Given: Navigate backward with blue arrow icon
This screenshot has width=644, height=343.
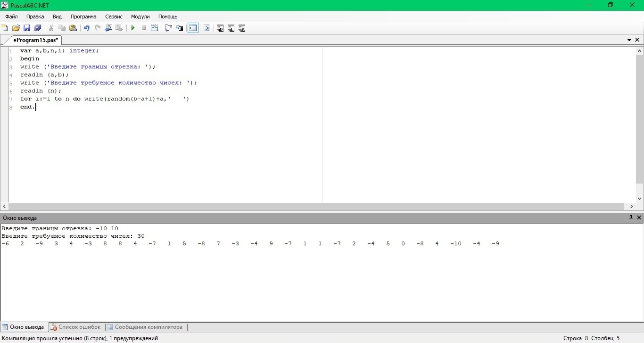Looking at the screenshot, I should pyautogui.click(x=108, y=28).
